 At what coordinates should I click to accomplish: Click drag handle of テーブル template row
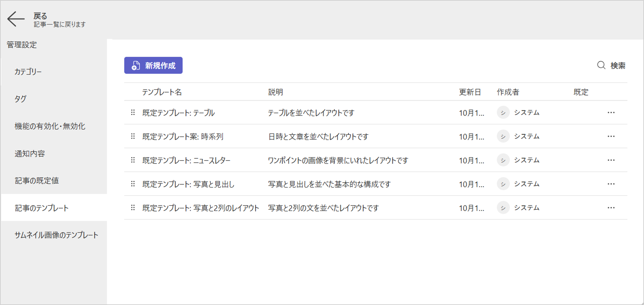133,113
